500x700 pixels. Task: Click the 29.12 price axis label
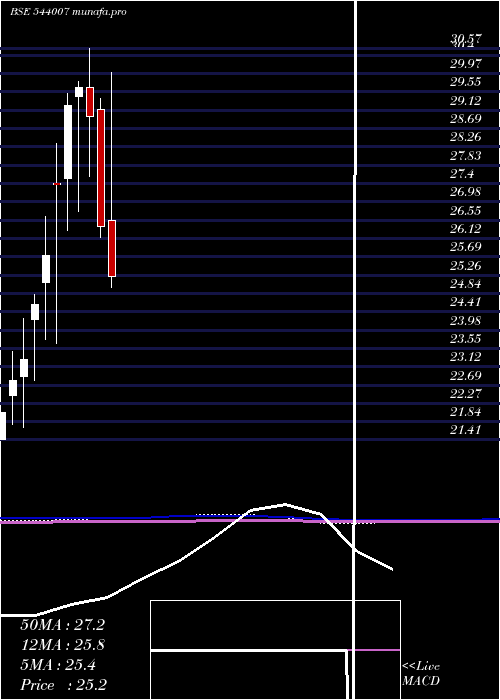(x=466, y=101)
